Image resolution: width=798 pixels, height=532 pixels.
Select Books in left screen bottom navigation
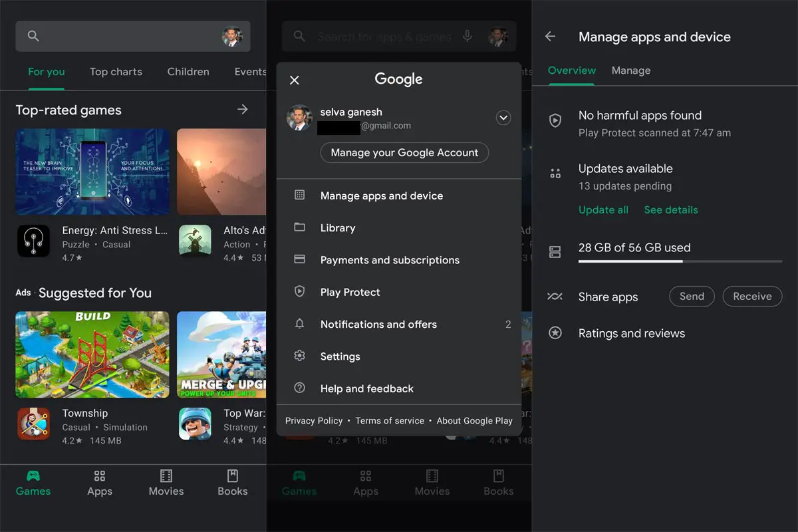[233, 483]
